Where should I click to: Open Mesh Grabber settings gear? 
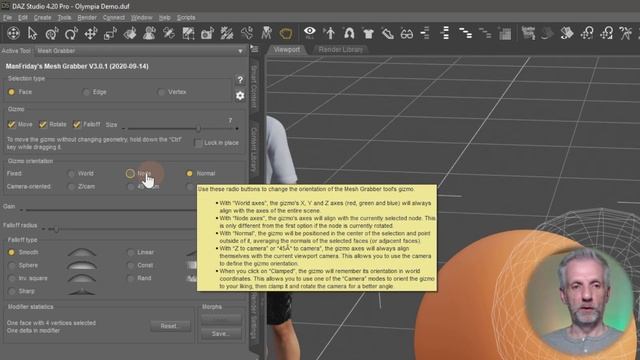point(240,96)
